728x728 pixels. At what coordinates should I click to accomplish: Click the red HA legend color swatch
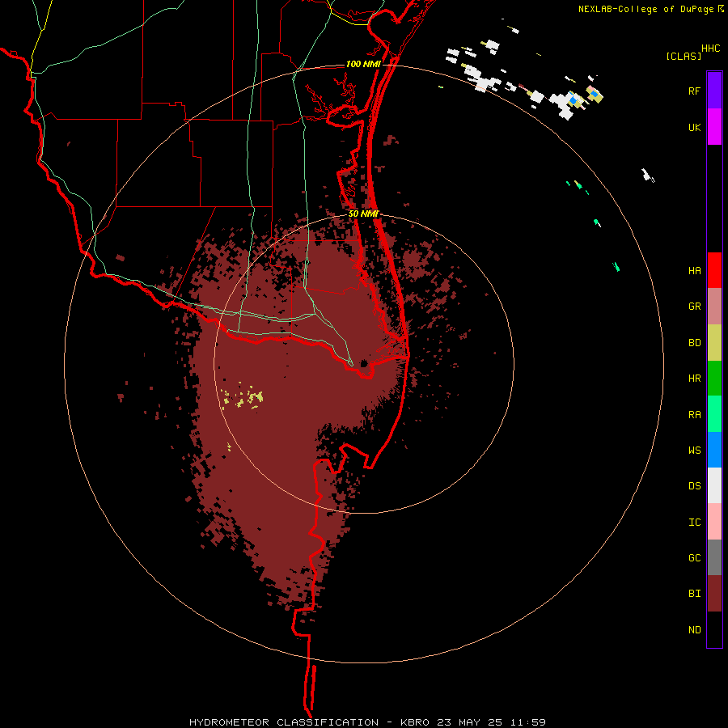(x=714, y=270)
